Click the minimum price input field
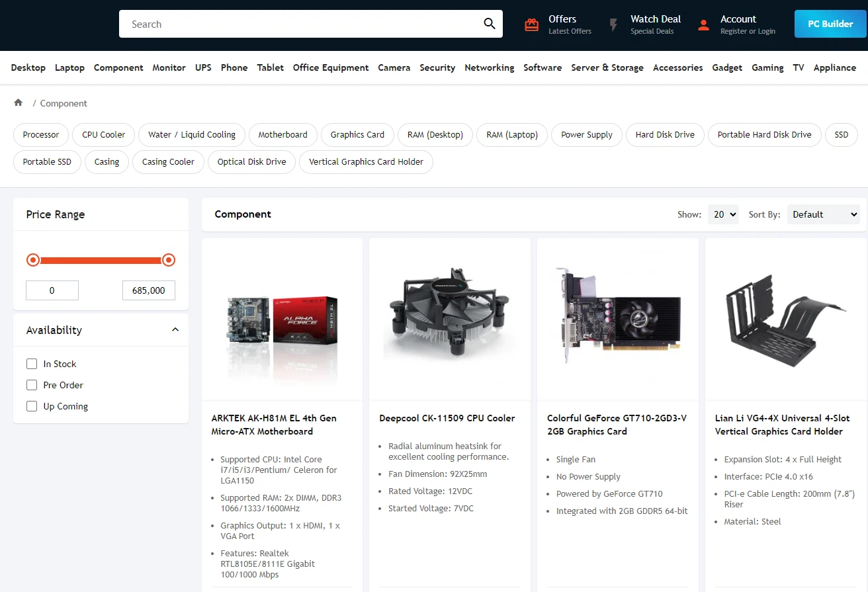This screenshot has width=868, height=592. pos(52,290)
